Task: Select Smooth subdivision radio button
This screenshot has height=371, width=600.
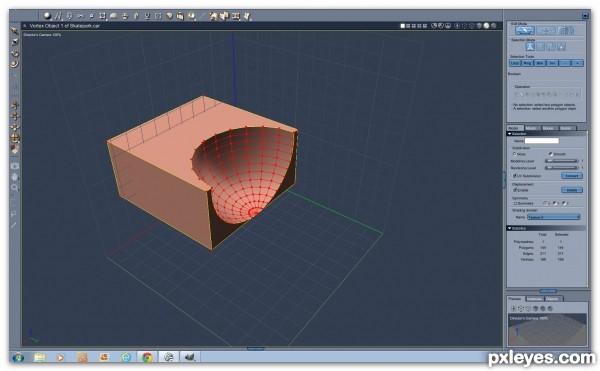Action: [551, 154]
